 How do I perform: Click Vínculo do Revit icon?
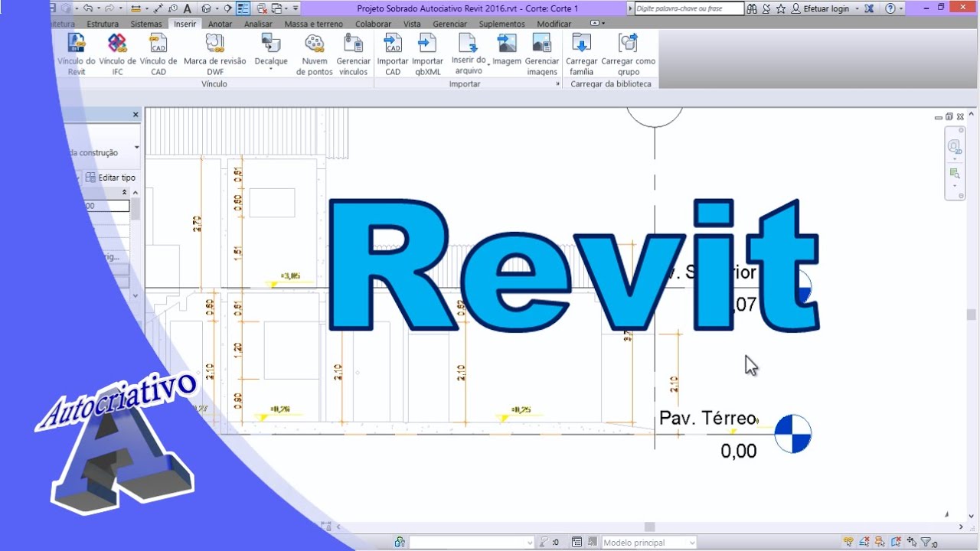[77, 43]
